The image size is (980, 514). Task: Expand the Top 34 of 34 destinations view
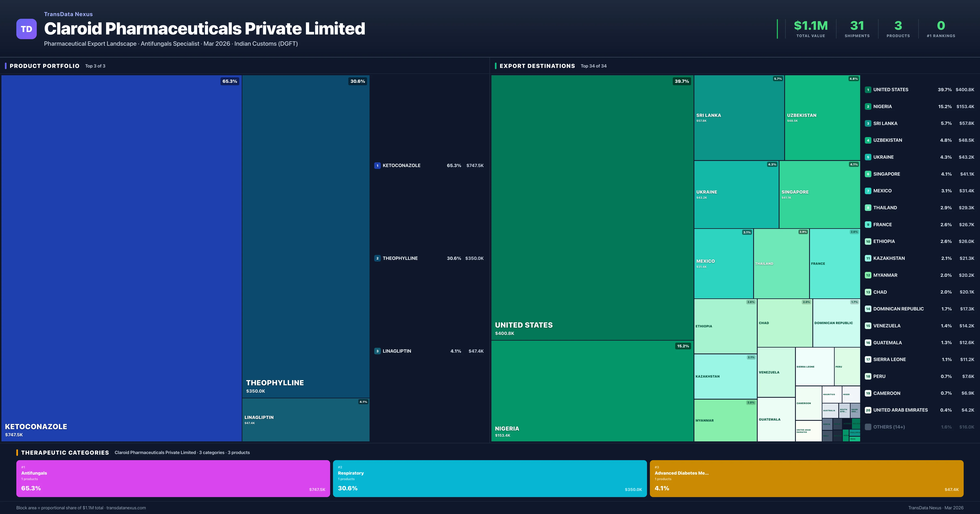(594, 66)
